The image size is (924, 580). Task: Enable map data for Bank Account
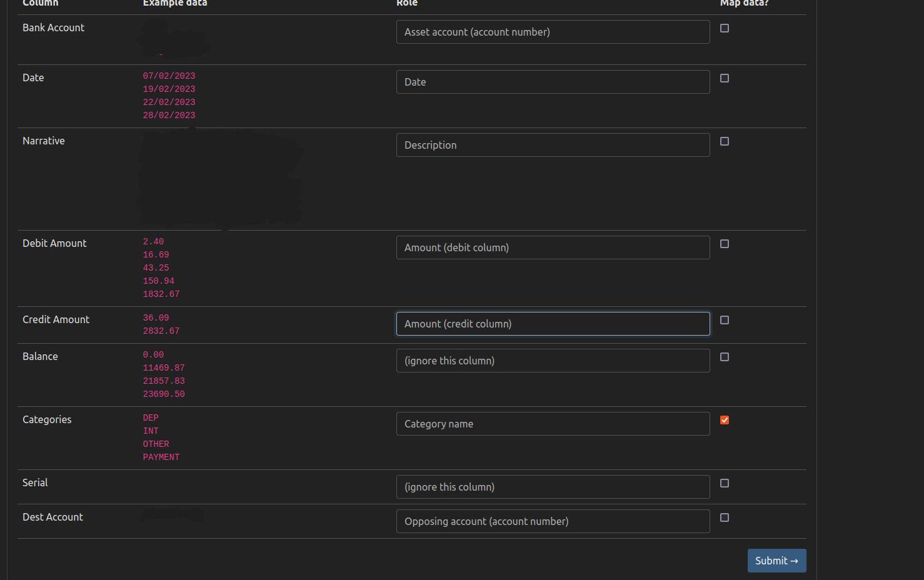coord(725,27)
